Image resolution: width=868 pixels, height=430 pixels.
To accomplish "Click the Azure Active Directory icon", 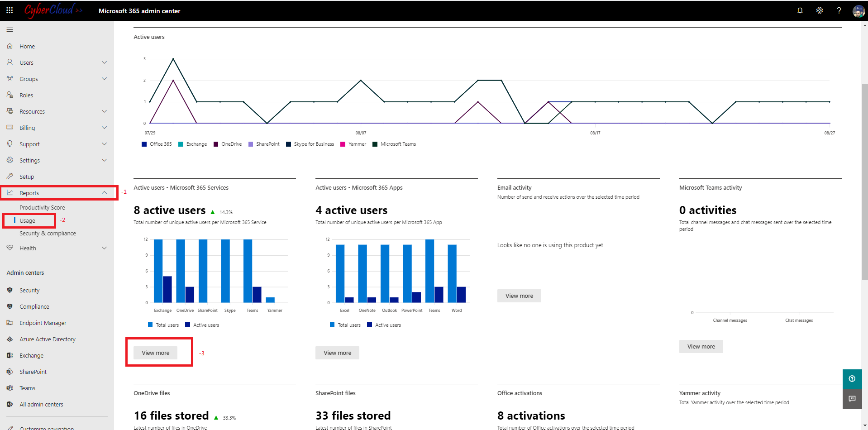I will click(x=10, y=339).
